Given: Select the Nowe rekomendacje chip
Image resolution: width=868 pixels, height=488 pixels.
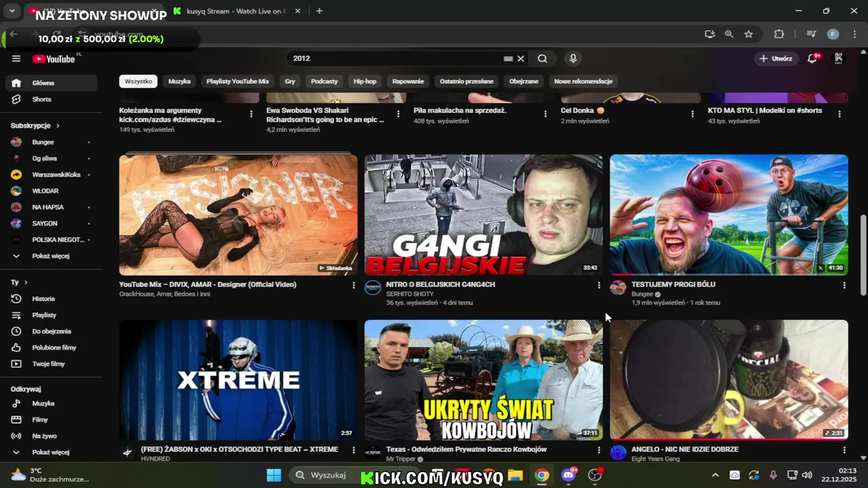Looking at the screenshot, I should [x=583, y=81].
